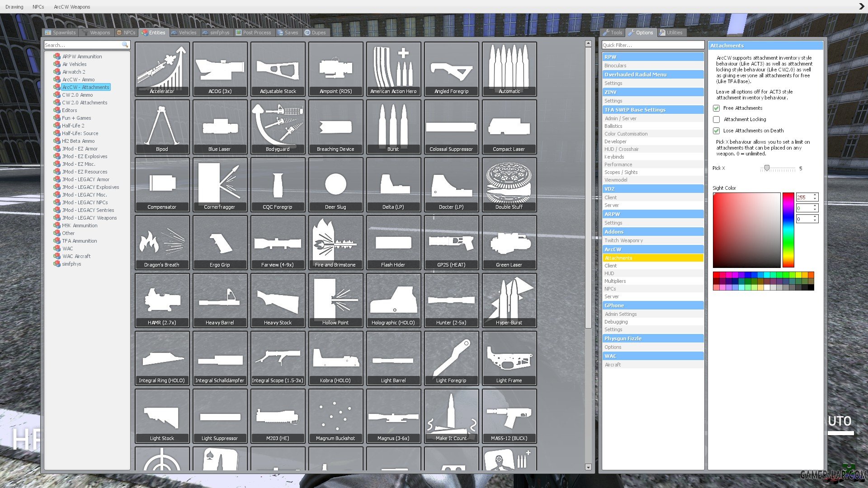Choose the GP25 (HEAT) launcher icon
This screenshot has height=488, width=868.
[x=451, y=242]
